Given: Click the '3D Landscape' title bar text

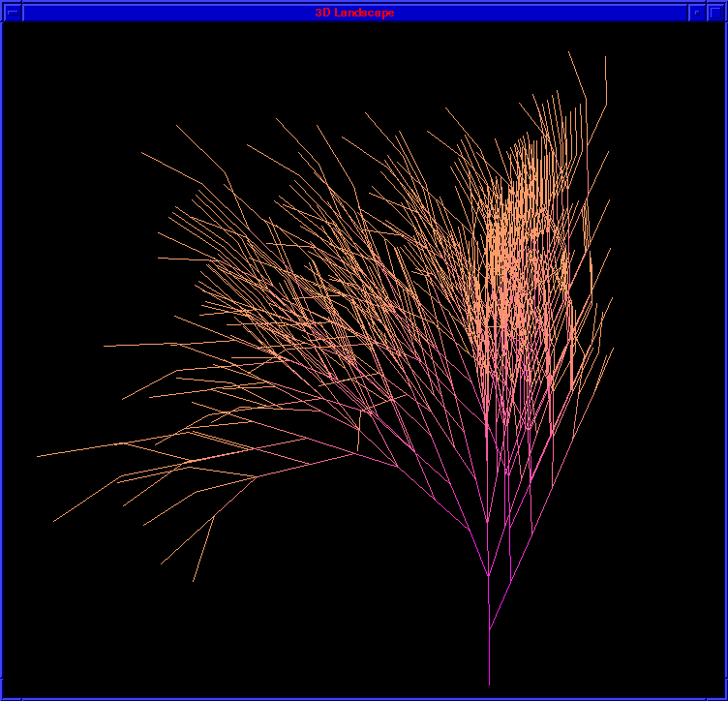Looking at the screenshot, I should pyautogui.click(x=354, y=13).
